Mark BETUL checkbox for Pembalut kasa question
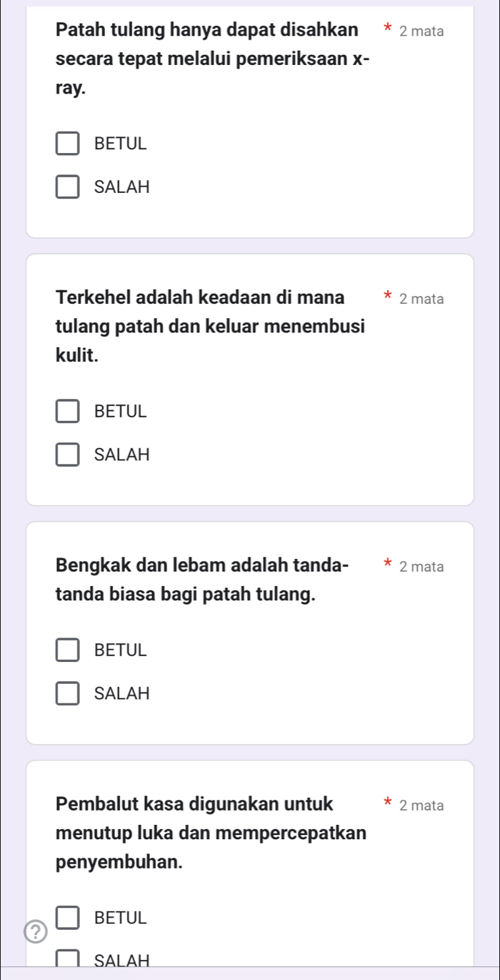Viewport: 500px width, 980px height. (x=69, y=917)
